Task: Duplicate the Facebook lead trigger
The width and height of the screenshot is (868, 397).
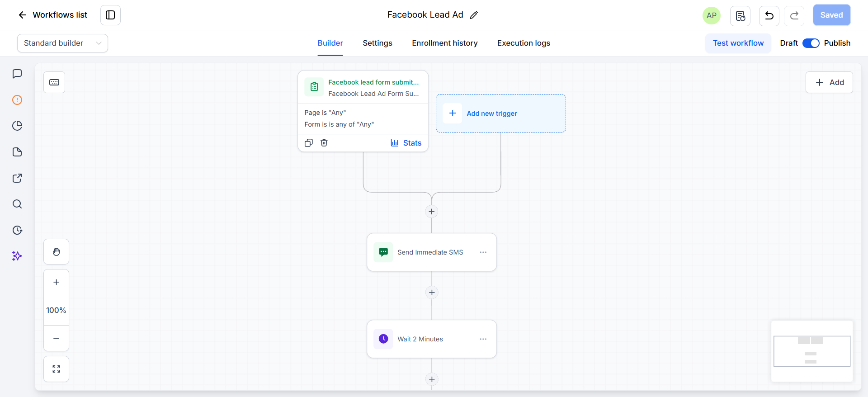Action: [309, 143]
